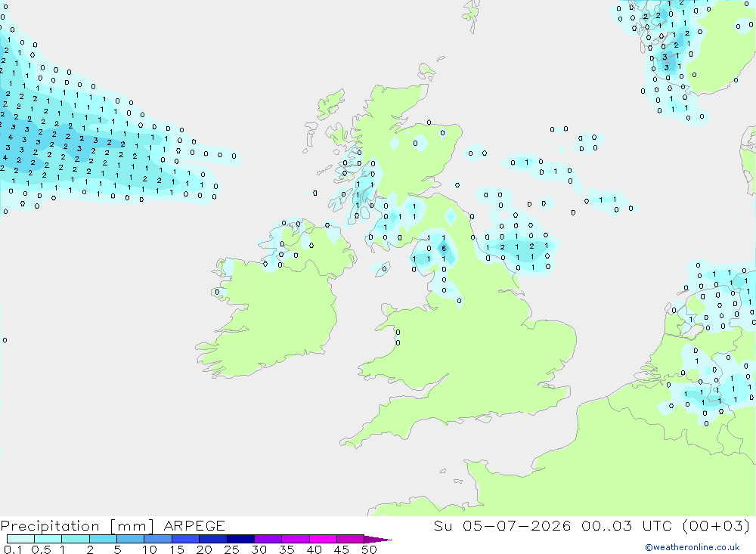The width and height of the screenshot is (756, 554).
Task: Click the 2–5 mm legend color swatch
Action: coord(103,539)
